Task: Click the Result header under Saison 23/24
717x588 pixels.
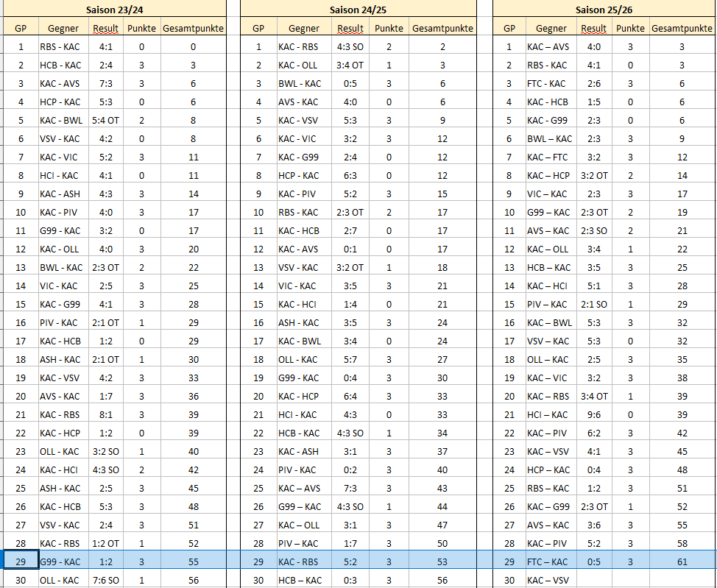Action: [105, 29]
